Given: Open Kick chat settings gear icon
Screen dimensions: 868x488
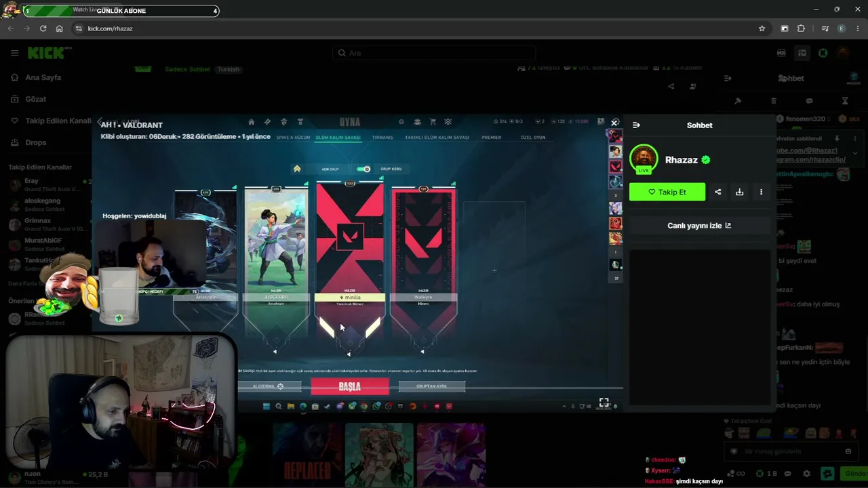Looking at the screenshot, I should coord(806,474).
